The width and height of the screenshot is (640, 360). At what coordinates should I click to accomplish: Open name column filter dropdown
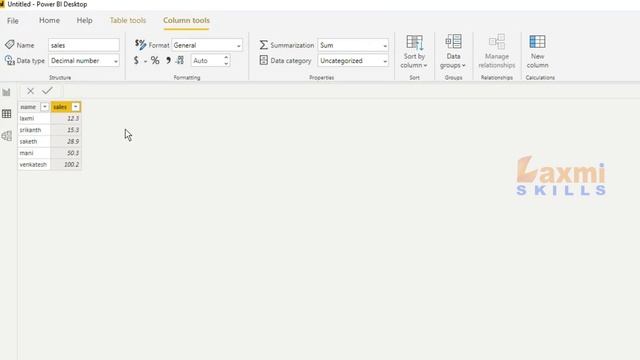[44, 107]
